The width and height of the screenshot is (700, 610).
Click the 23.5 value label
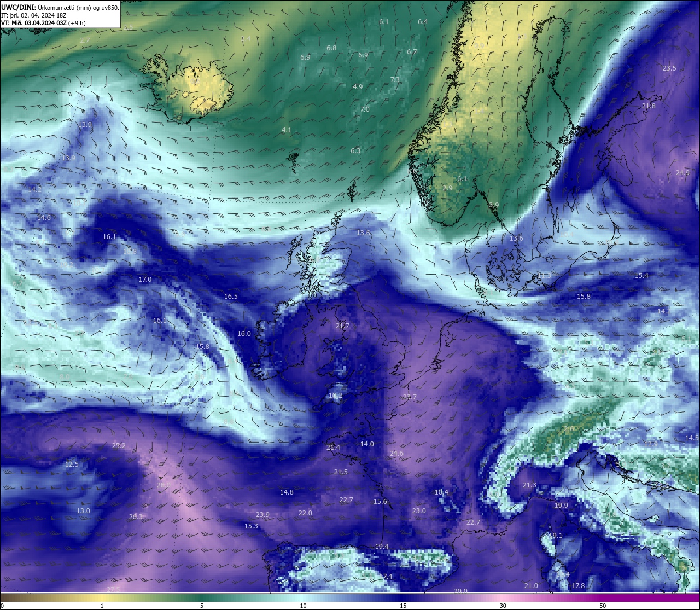pos(669,68)
